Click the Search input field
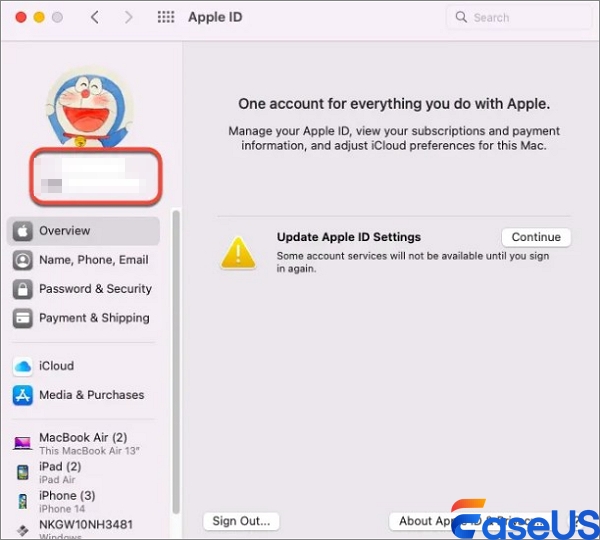 tap(519, 17)
